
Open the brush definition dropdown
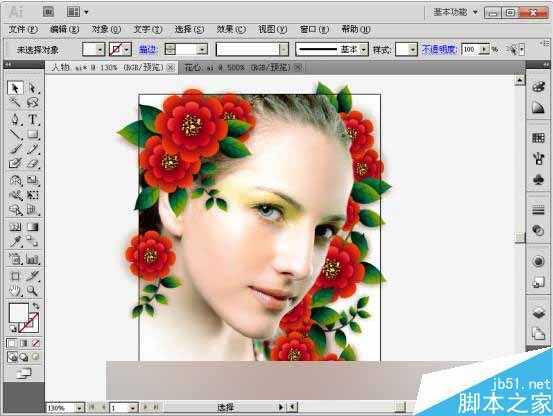(x=284, y=50)
